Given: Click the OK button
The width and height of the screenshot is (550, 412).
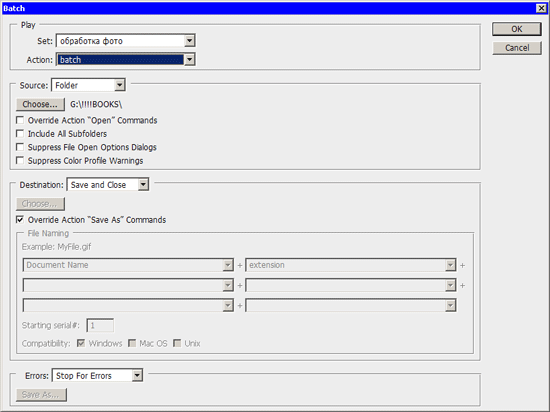Looking at the screenshot, I should coord(516,29).
